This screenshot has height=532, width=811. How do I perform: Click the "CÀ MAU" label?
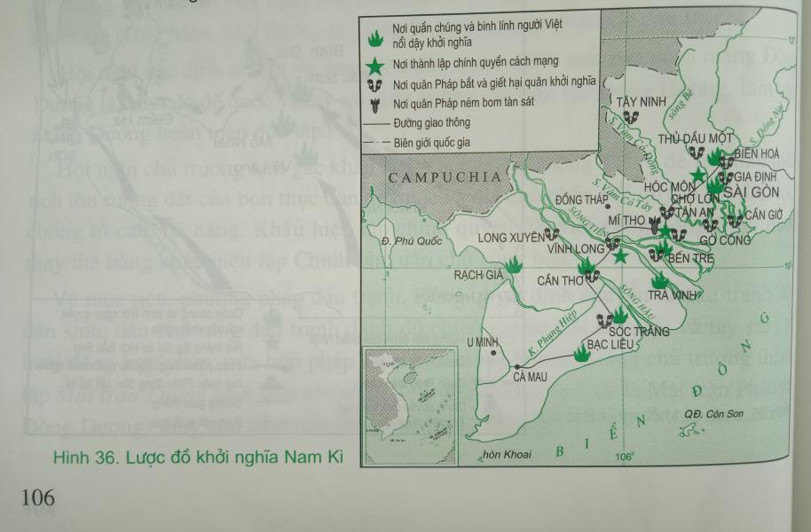(530, 378)
